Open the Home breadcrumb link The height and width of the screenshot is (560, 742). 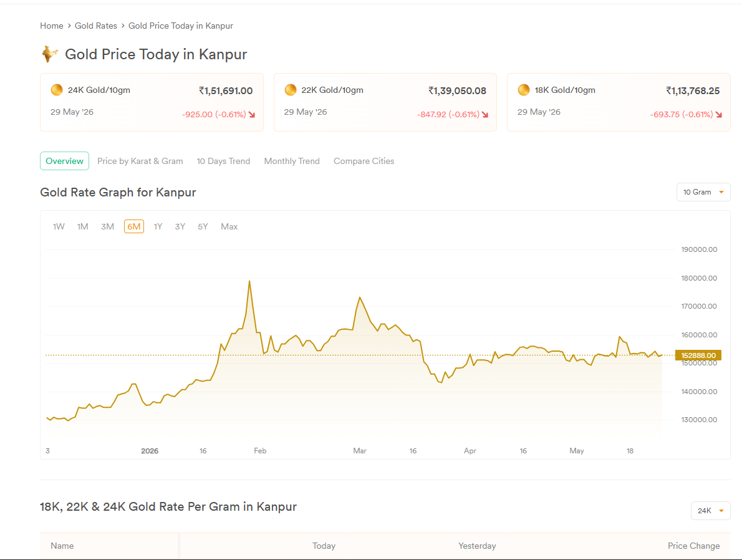pos(52,26)
